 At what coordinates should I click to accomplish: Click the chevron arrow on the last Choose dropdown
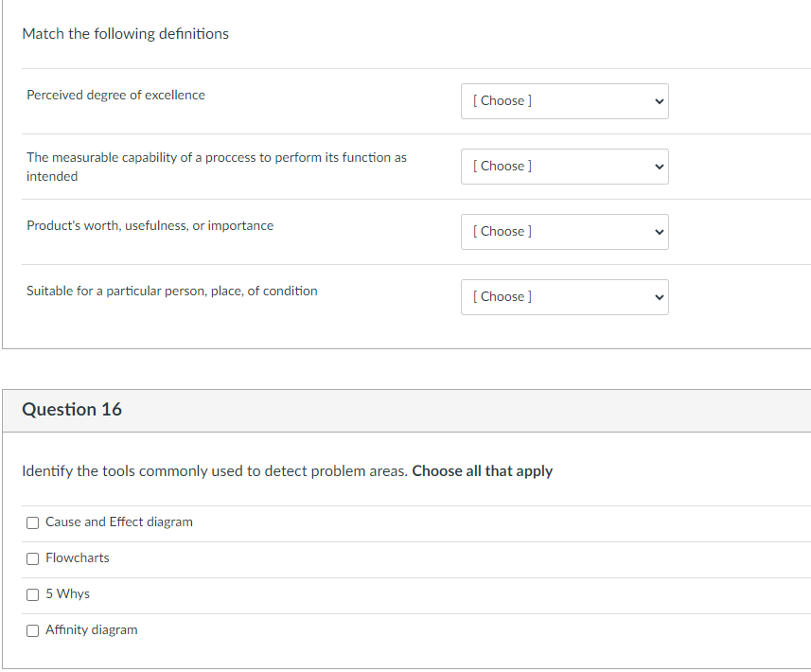click(657, 297)
